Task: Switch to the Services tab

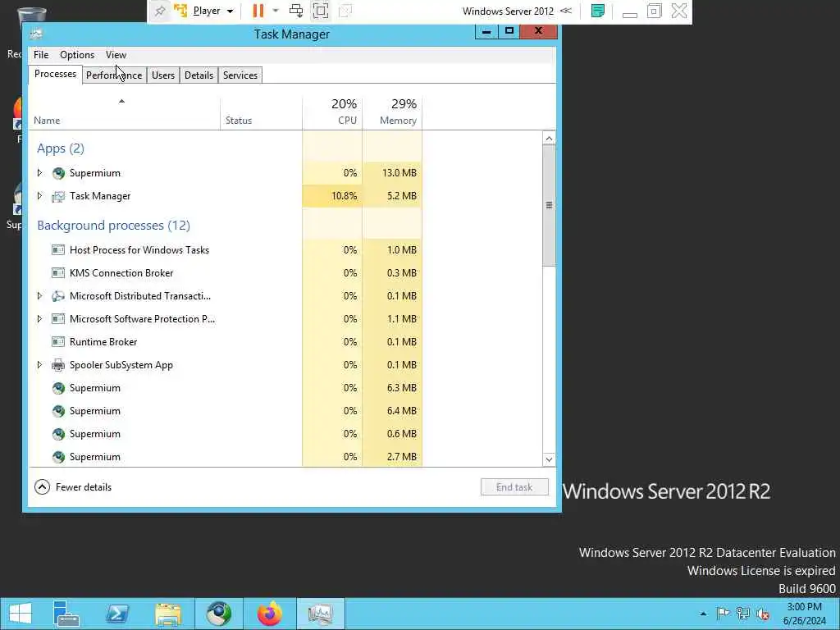Action: (x=240, y=75)
